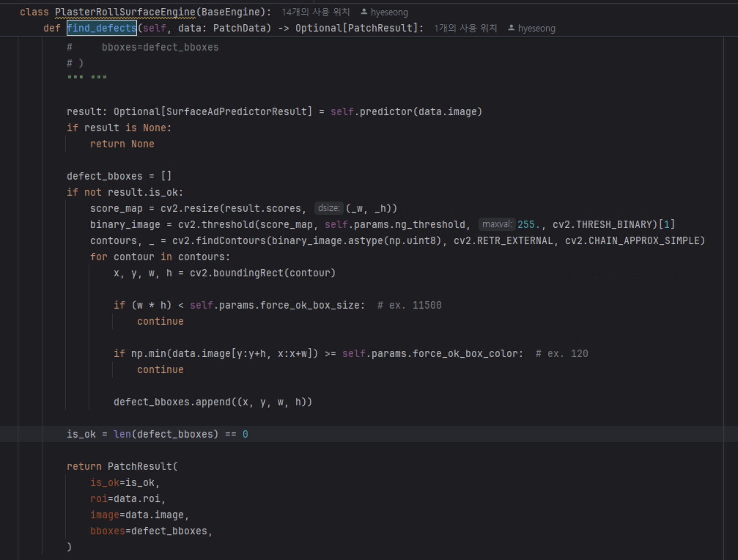Click the dsize: inlay hint
Image resolution: width=738 pixels, height=560 pixels.
(329, 208)
